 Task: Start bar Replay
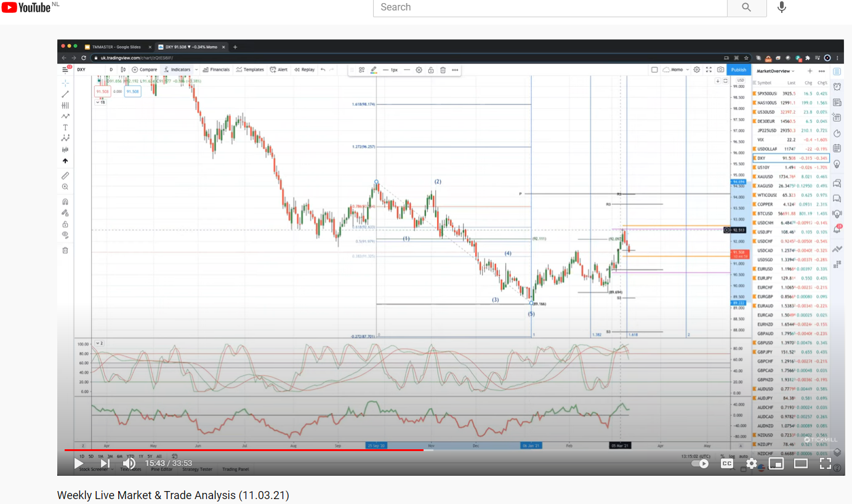tap(304, 70)
